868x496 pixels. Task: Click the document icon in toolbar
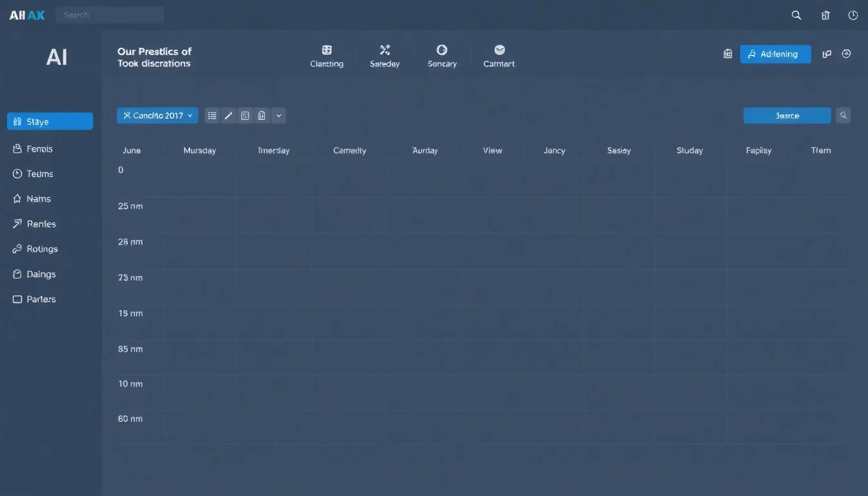click(262, 116)
